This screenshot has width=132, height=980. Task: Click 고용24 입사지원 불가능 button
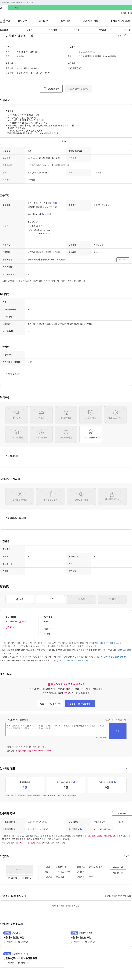[78, 89]
